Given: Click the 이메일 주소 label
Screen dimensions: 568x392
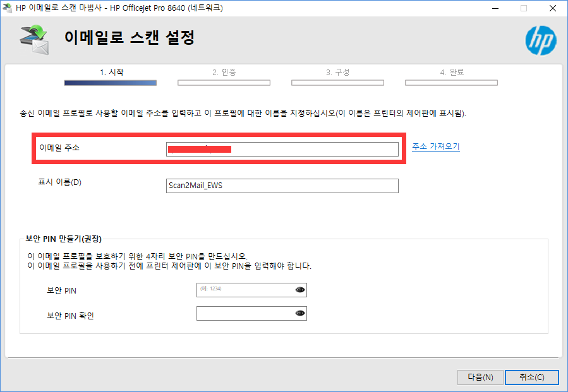Looking at the screenshot, I should pyautogui.click(x=59, y=148).
